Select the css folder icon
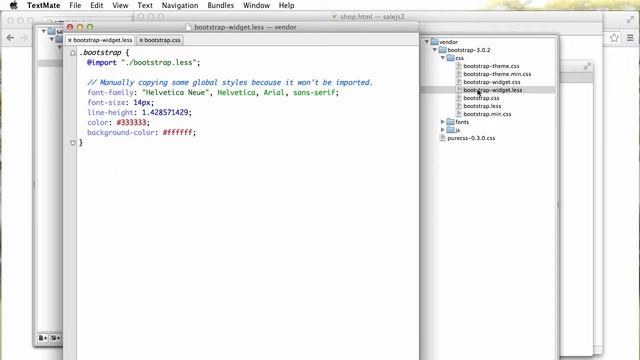 451,58
